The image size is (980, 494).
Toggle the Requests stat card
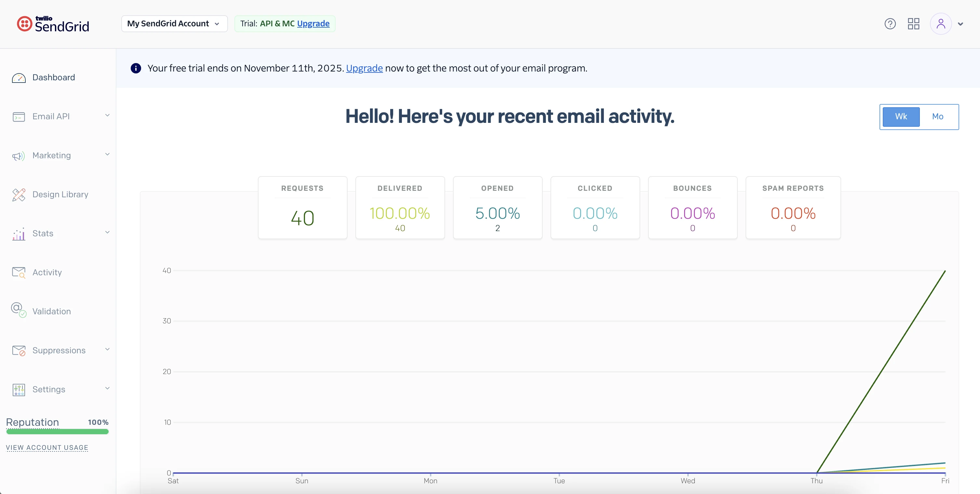click(x=302, y=208)
